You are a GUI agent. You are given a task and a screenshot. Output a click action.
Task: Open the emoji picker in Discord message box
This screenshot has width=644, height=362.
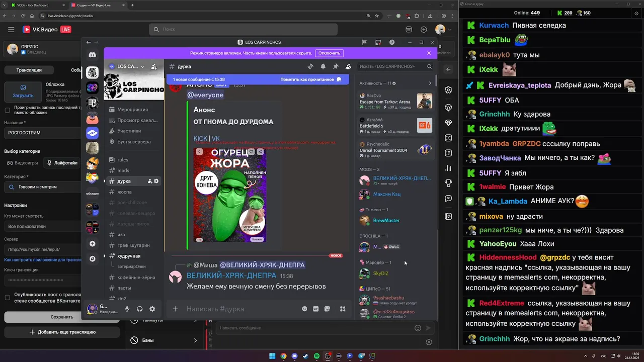tap(304, 309)
